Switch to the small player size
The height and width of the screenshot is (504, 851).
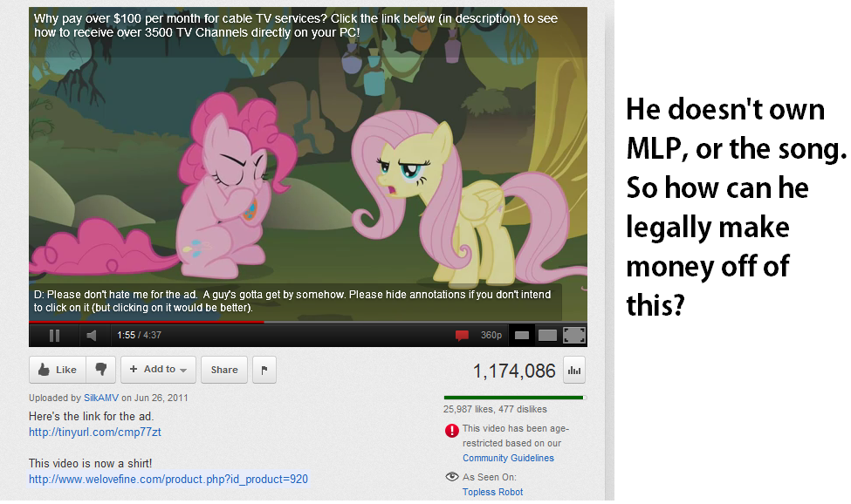click(x=522, y=336)
